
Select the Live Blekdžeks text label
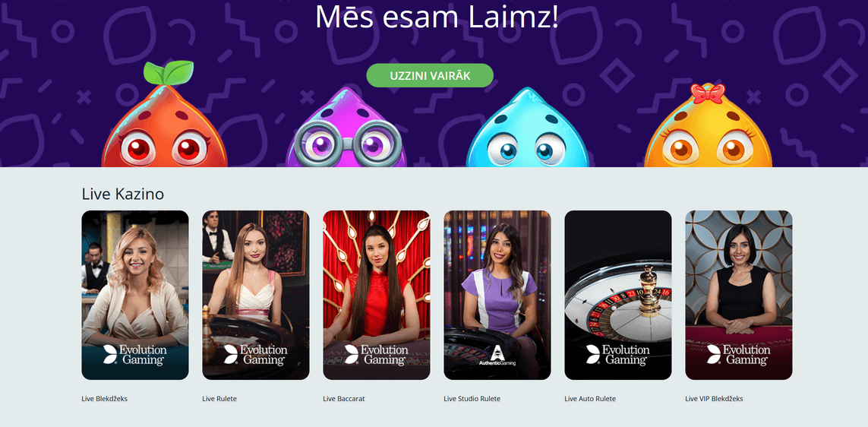tap(105, 399)
